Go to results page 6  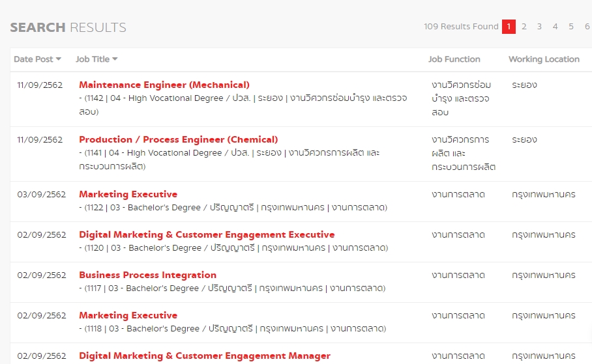[587, 27]
